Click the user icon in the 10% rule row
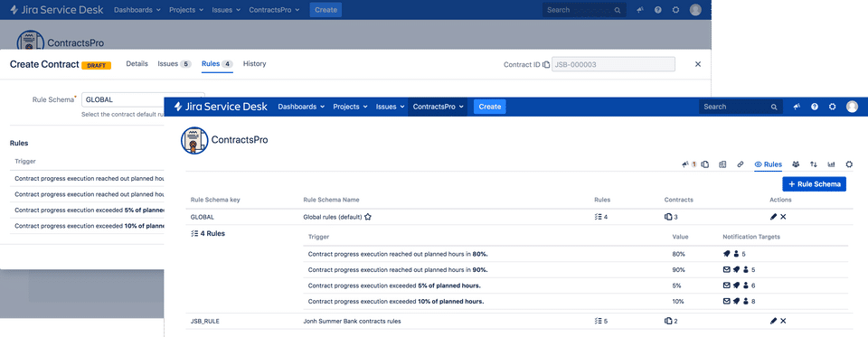The width and height of the screenshot is (868, 337). coord(746,301)
